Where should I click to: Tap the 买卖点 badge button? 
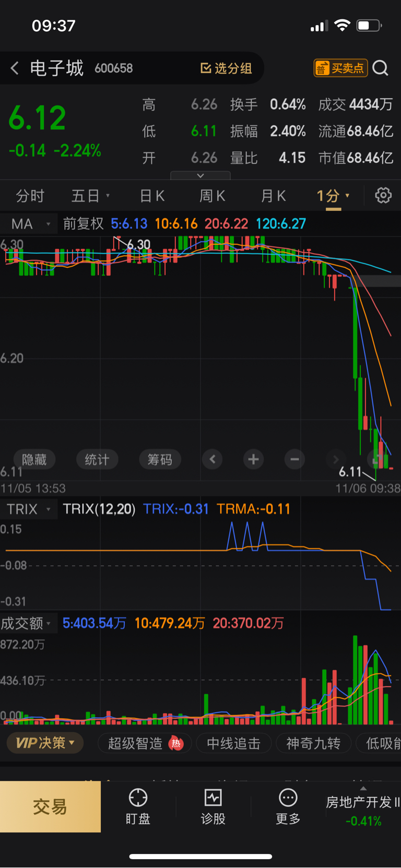coord(340,68)
